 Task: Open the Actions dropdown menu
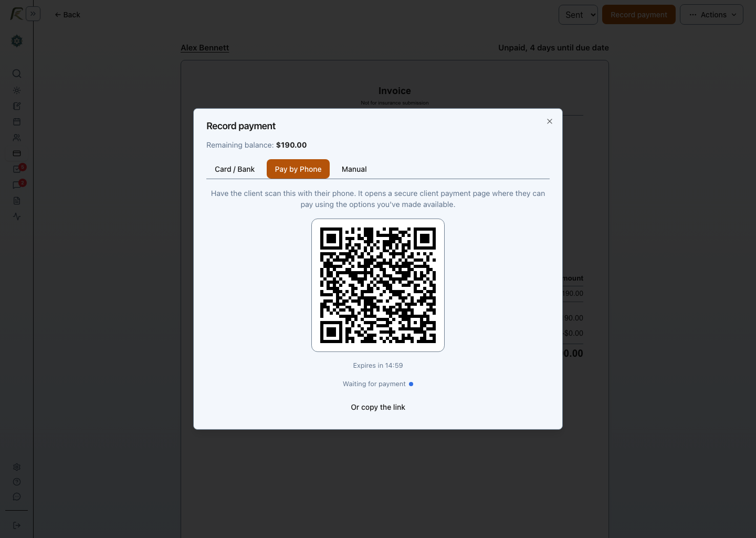pyautogui.click(x=711, y=15)
